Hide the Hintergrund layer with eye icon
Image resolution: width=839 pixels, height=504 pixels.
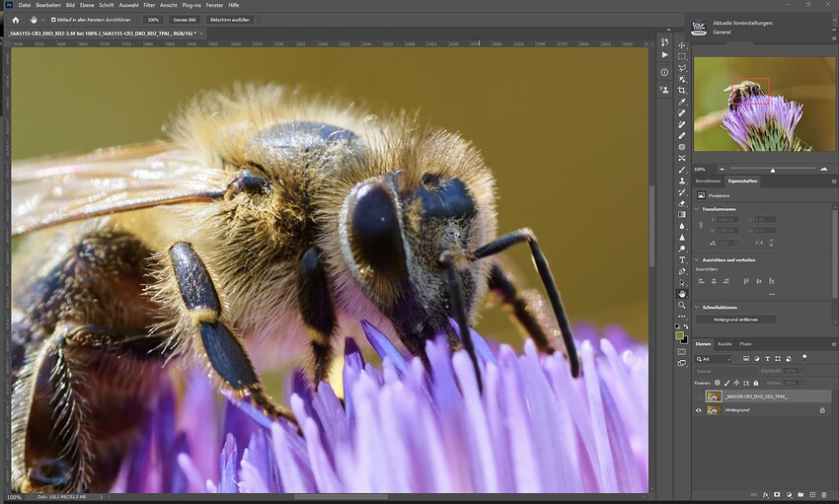pos(698,410)
